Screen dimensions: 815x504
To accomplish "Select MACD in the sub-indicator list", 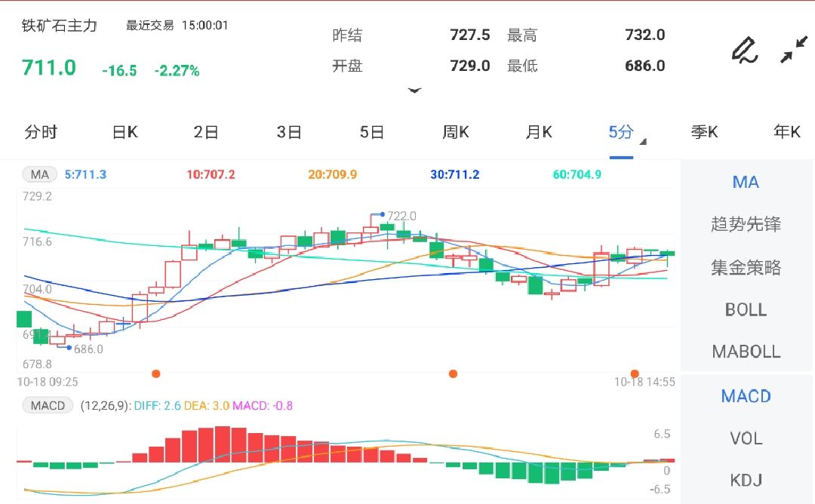I will click(746, 396).
